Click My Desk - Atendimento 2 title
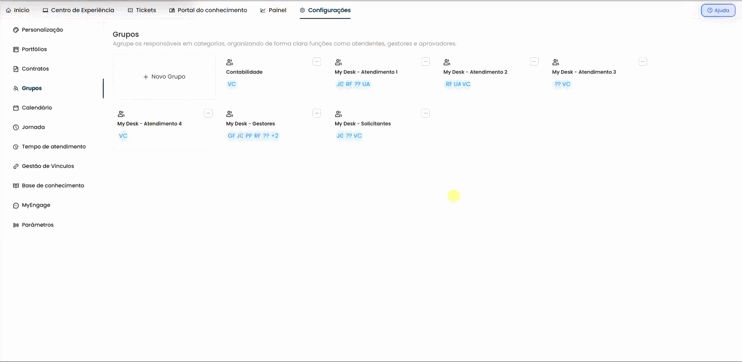This screenshot has width=742, height=362. coord(475,72)
